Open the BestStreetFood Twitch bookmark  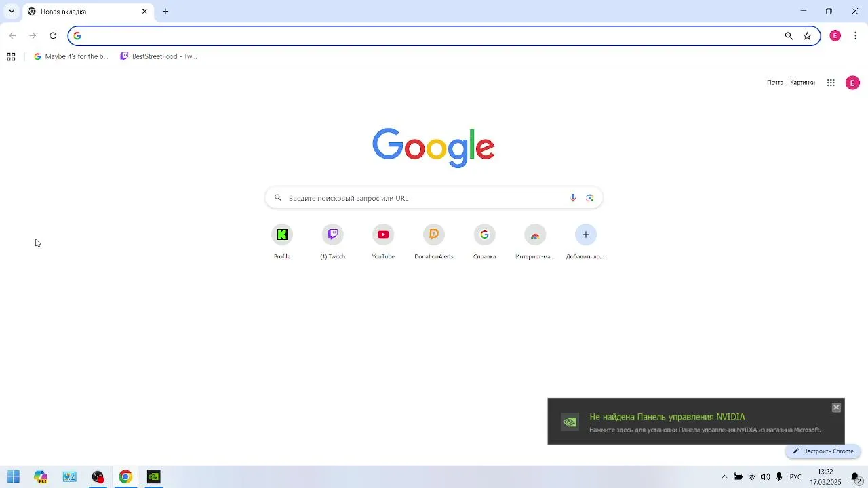click(159, 57)
